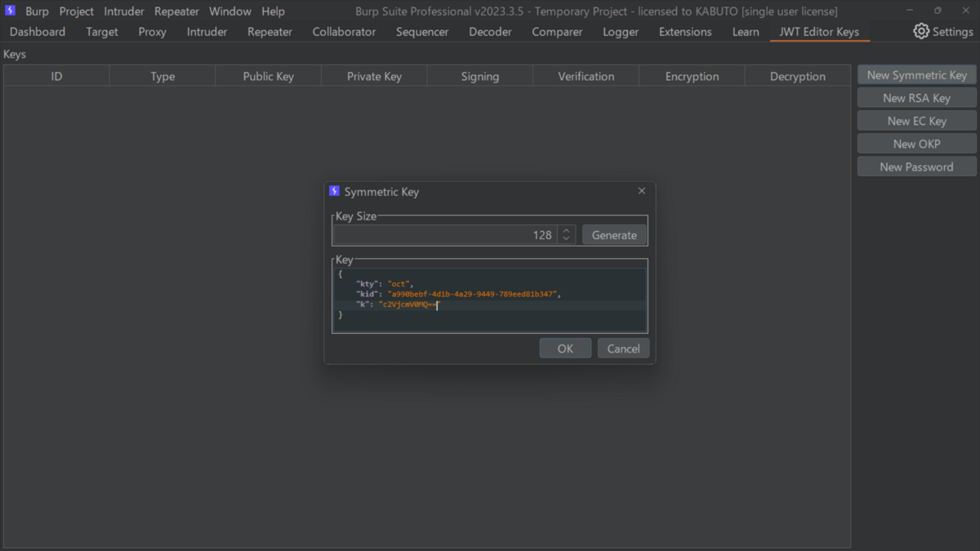The height and width of the screenshot is (551, 980).
Task: Click the New Password button
Action: point(916,167)
